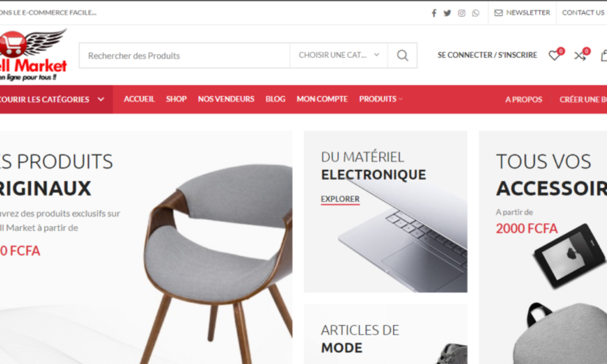Viewport: 607px width, 364px height.
Task: Open the WhatsApp social icon
Action: (476, 13)
